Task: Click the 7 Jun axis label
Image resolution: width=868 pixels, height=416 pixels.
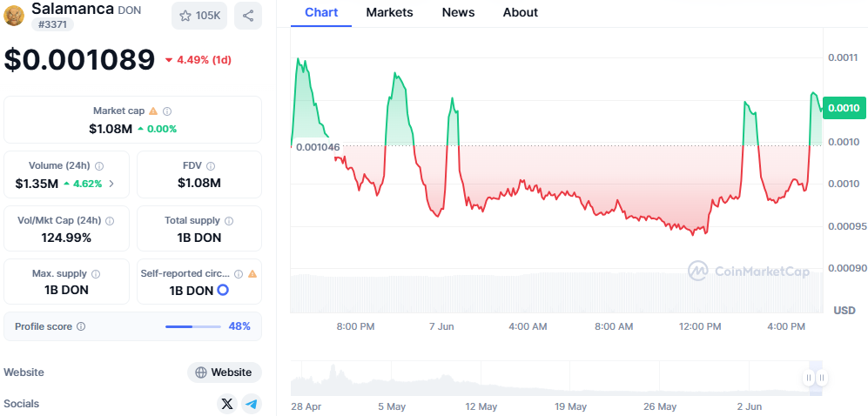Action: [x=441, y=326]
